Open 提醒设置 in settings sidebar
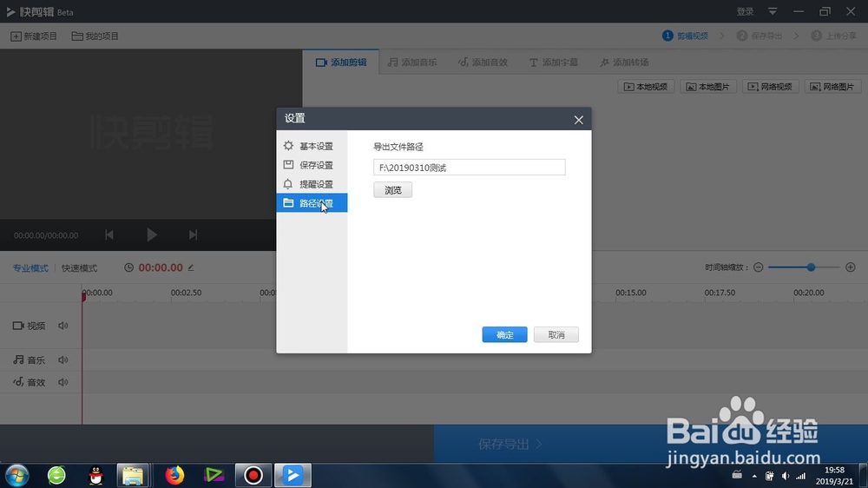868x488 pixels. click(312, 184)
